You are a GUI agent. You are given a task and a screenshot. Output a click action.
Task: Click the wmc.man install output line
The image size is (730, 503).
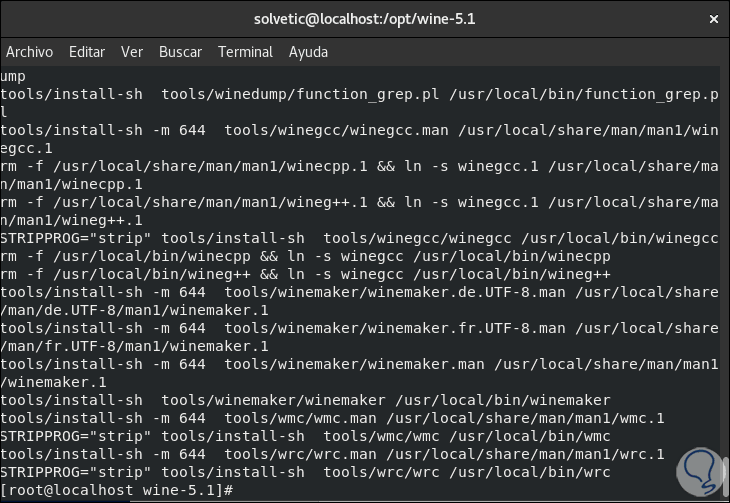click(x=332, y=418)
